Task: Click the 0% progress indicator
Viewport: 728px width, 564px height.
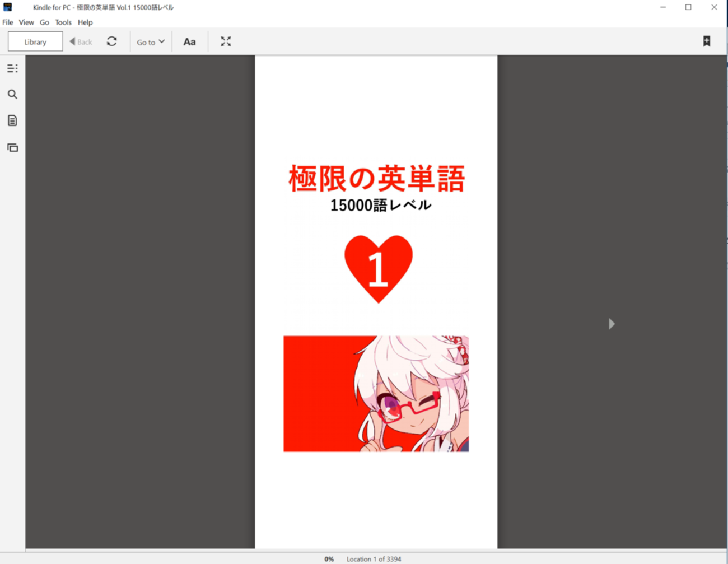Action: pos(329,559)
